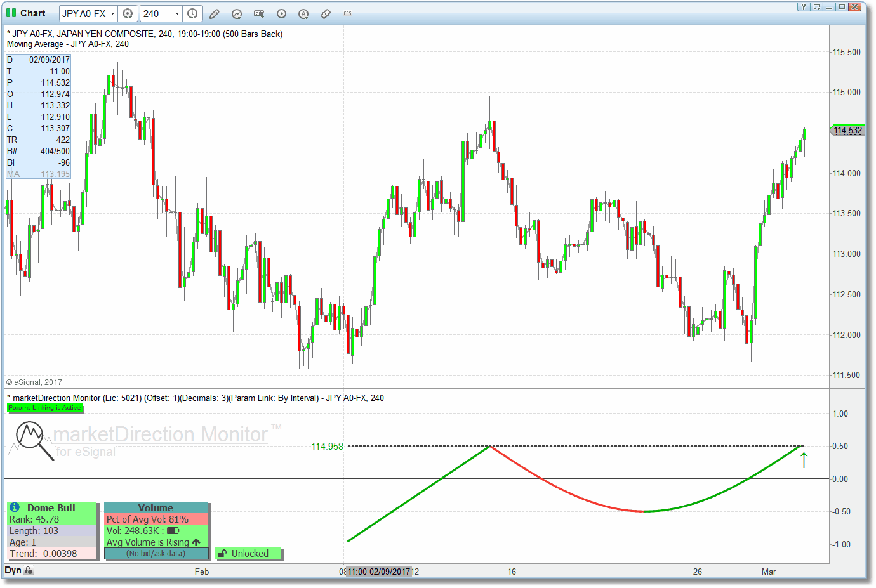Toggle the Dyn scaling lock icon

pos(29,571)
